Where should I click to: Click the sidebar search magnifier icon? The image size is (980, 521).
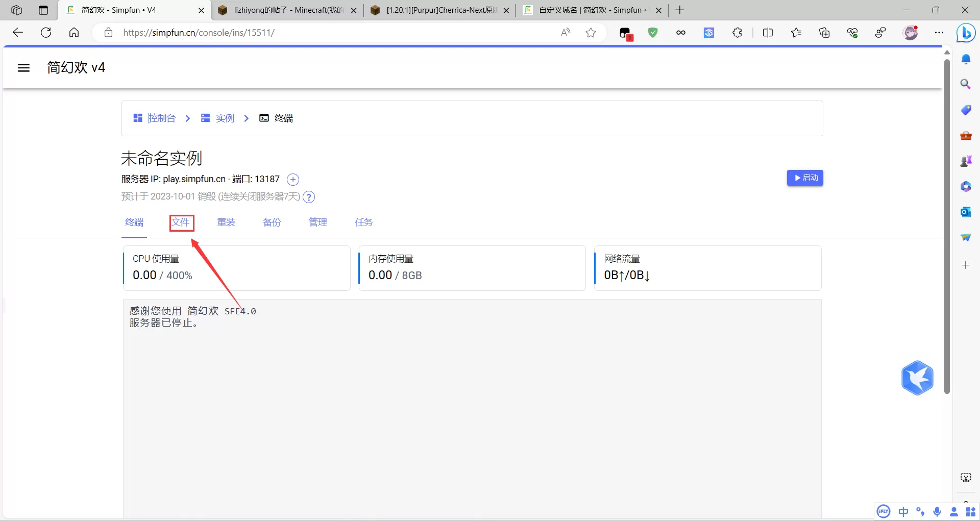click(966, 84)
